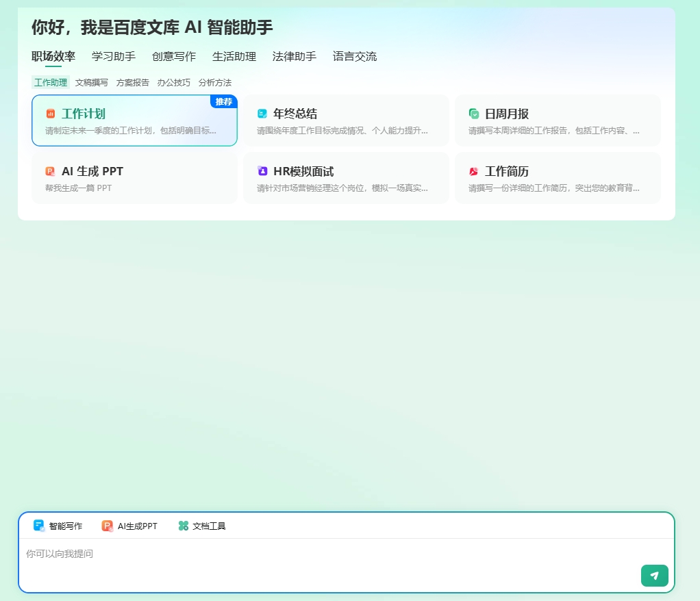This screenshot has height=601, width=700.
Task: Choose the 分析方法 sub-tab
Action: [x=215, y=83]
